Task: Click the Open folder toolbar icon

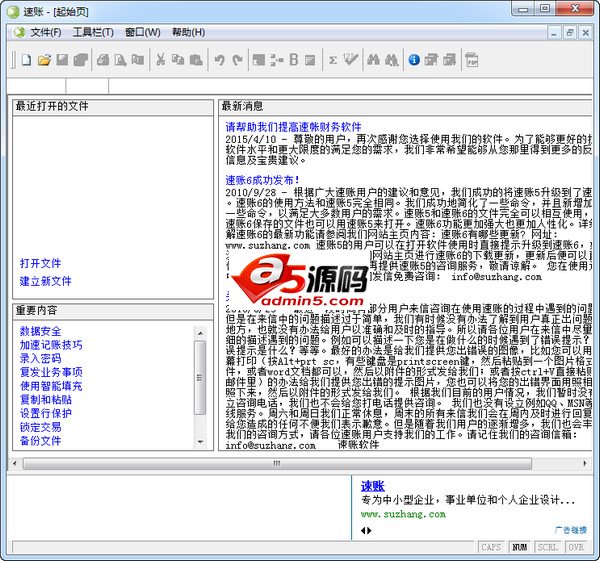Action: pos(45,60)
